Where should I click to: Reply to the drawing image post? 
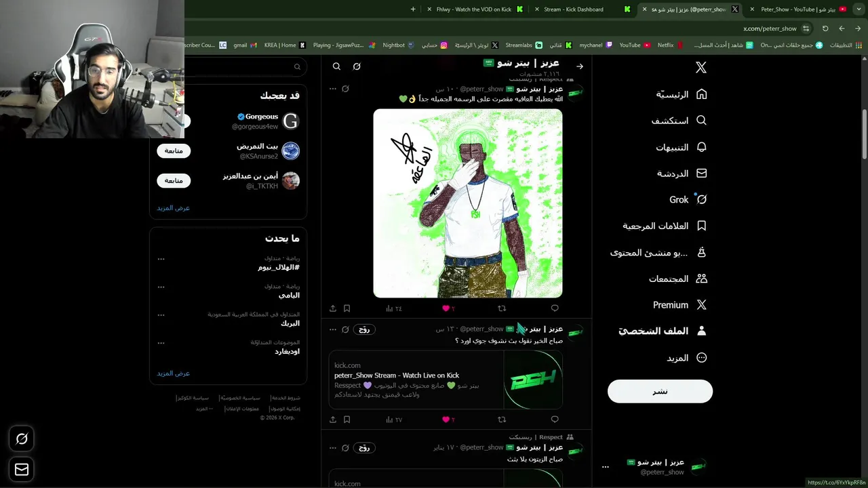point(555,308)
